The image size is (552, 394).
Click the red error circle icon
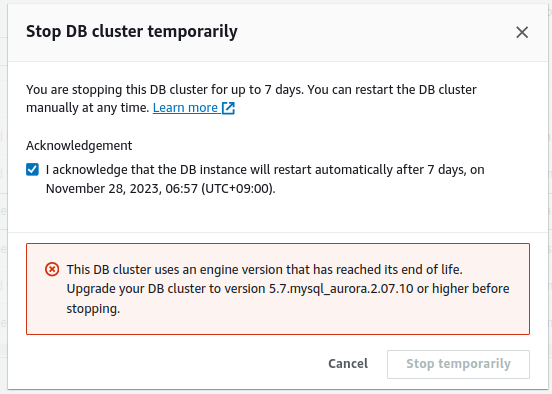click(x=52, y=270)
